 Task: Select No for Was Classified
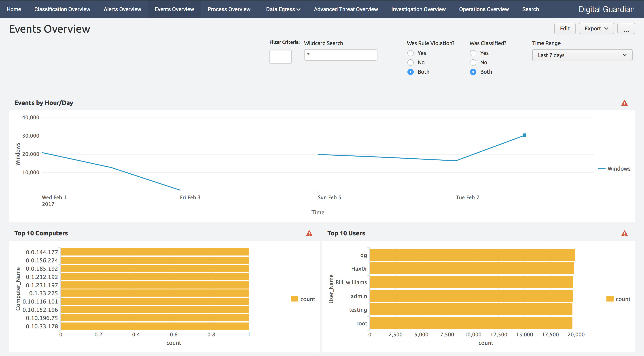473,62
